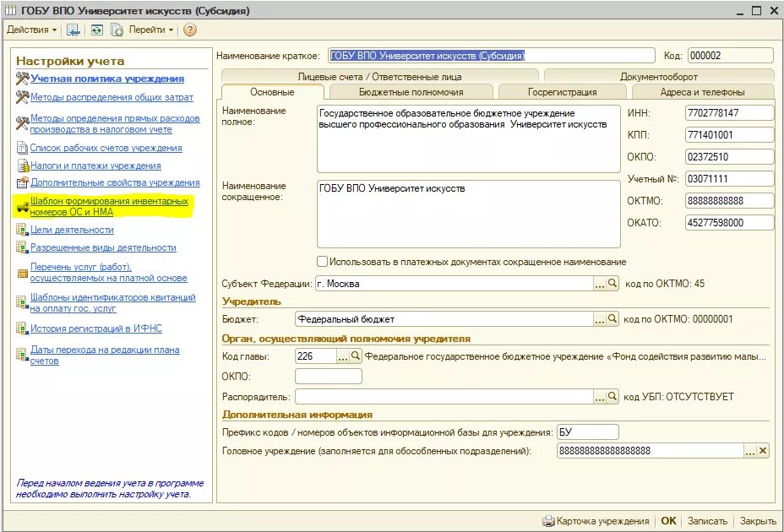Click the ellipsis button in Бюджет field
Screen dimensions: 784x532
click(600, 319)
